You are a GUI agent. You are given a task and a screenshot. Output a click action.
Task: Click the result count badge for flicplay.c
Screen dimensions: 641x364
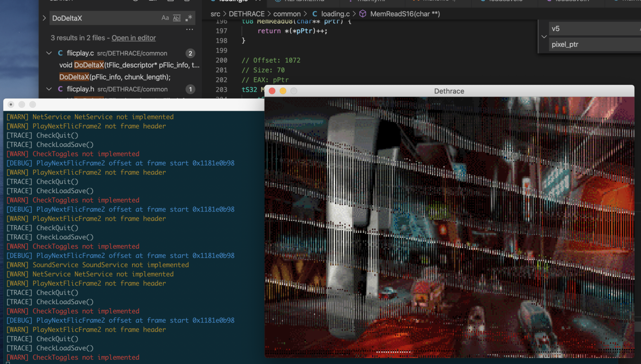pos(190,54)
